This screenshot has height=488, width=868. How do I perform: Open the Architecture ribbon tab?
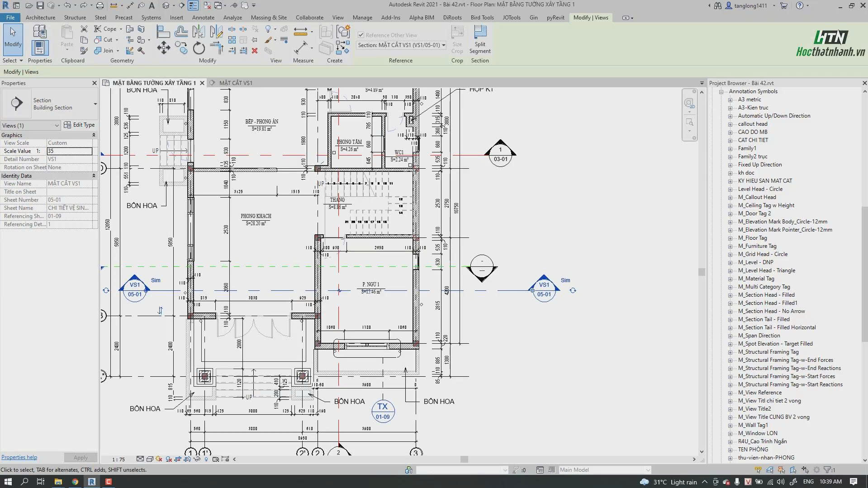pyautogui.click(x=40, y=18)
